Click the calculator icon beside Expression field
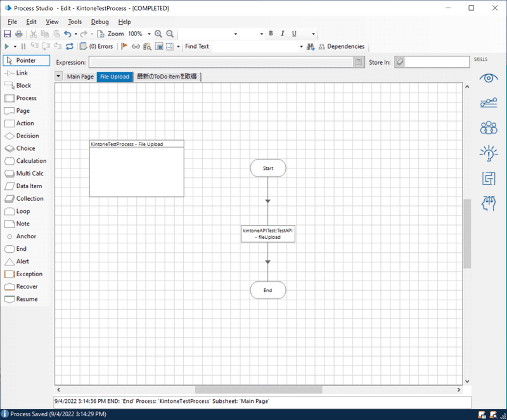 tap(358, 62)
